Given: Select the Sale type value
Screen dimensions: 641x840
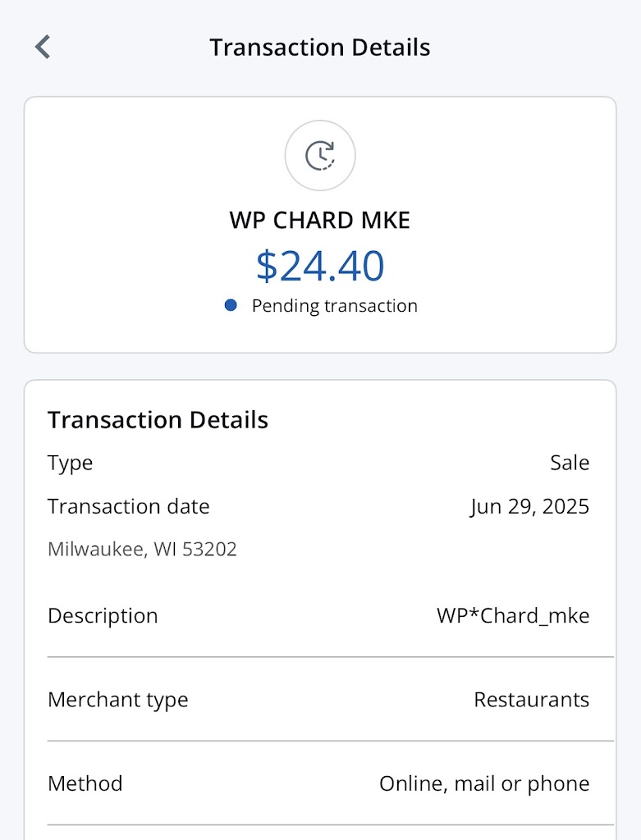Looking at the screenshot, I should [x=570, y=463].
